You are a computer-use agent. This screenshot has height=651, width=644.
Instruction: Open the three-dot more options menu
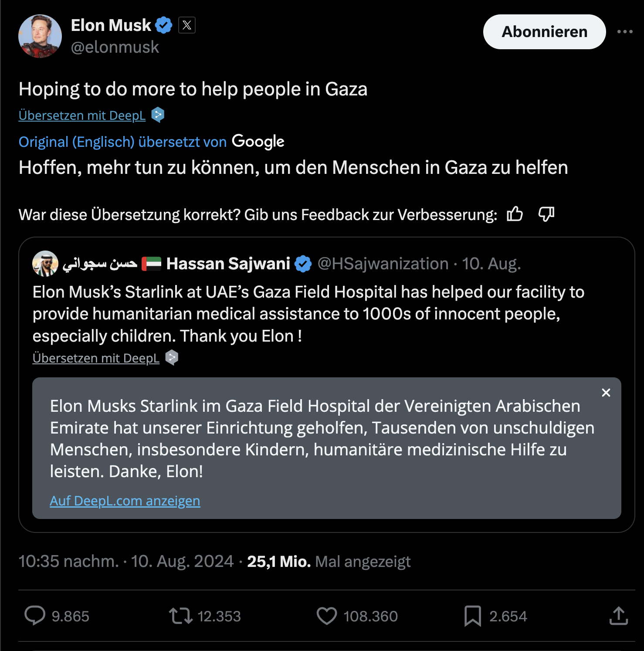[625, 31]
